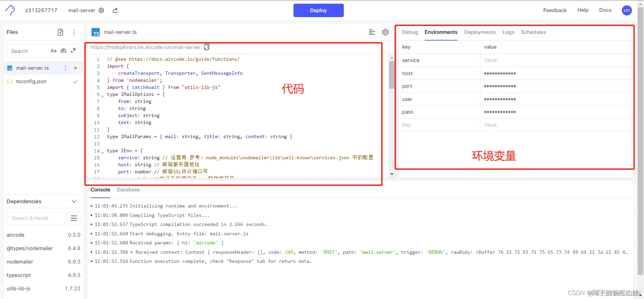Viewport: 644px width, 299px height.
Task: Expand the Received context log entry
Action: click(x=131, y=252)
